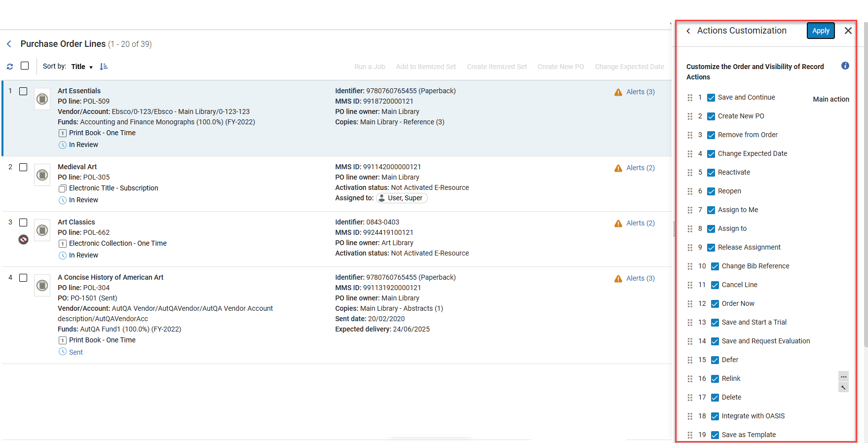Click Change Expected Date toolbar action
Viewport: 868px width, 443px height.
tap(630, 67)
